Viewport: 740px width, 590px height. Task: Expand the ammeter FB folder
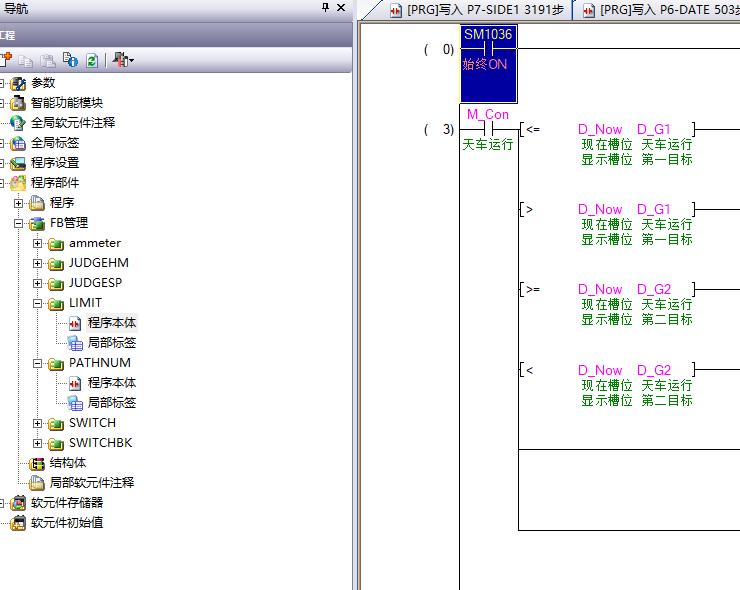(38, 243)
